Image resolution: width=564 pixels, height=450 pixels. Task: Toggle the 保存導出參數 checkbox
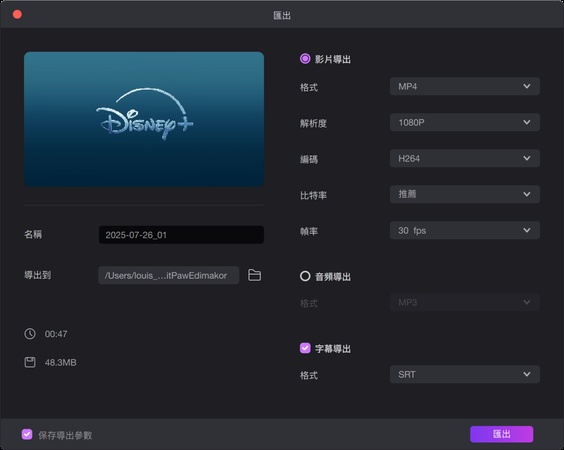(x=27, y=435)
